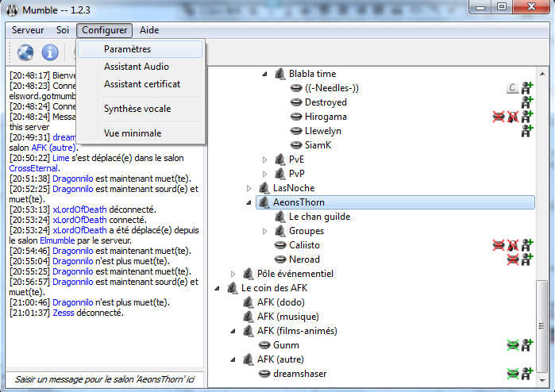Open the Aide menu
555x392 pixels.
149,30
